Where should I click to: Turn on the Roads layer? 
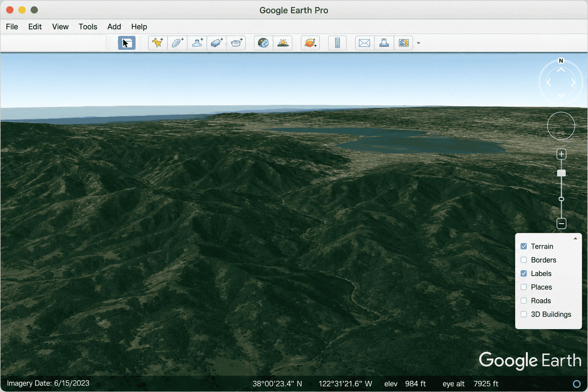[x=524, y=301]
